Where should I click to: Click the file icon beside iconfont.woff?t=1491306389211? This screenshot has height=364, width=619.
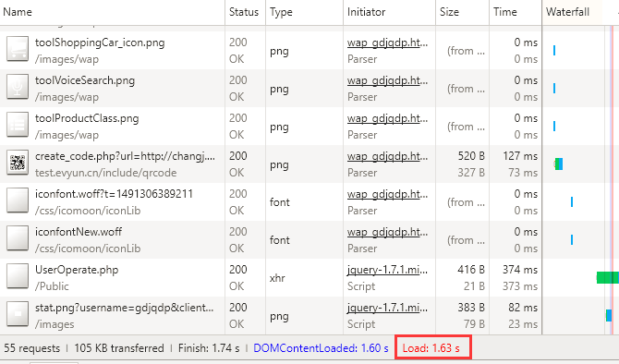click(x=18, y=201)
